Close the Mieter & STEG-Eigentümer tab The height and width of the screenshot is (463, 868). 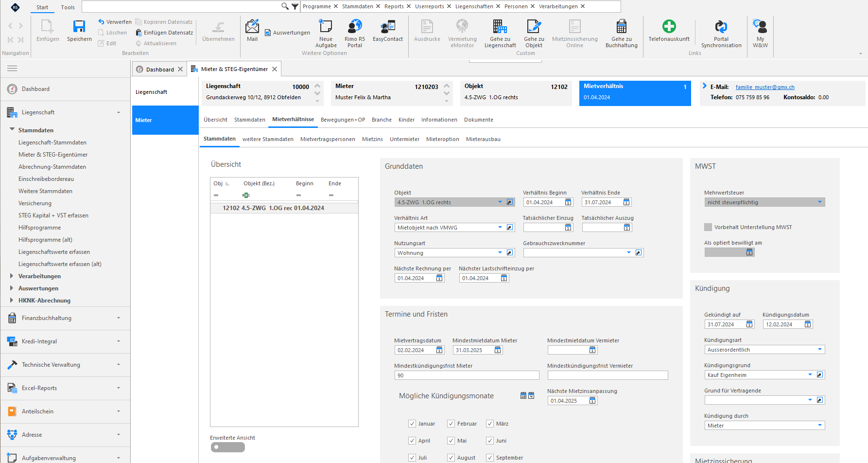tap(275, 69)
